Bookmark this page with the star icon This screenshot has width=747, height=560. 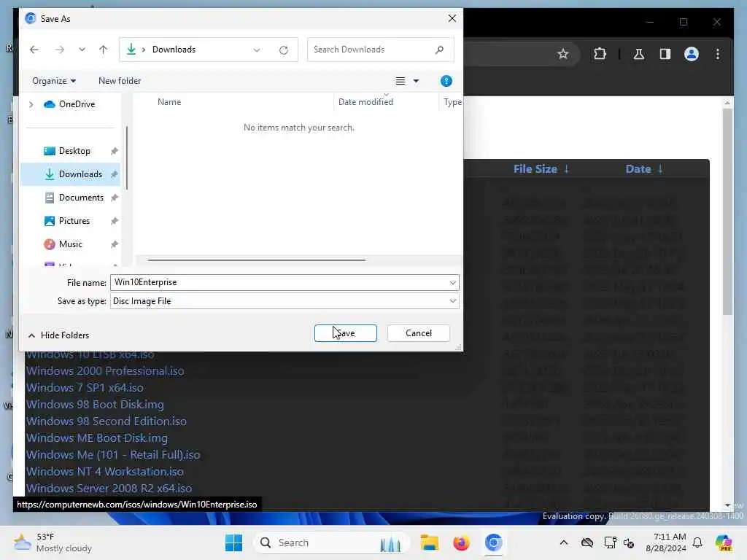tap(562, 54)
